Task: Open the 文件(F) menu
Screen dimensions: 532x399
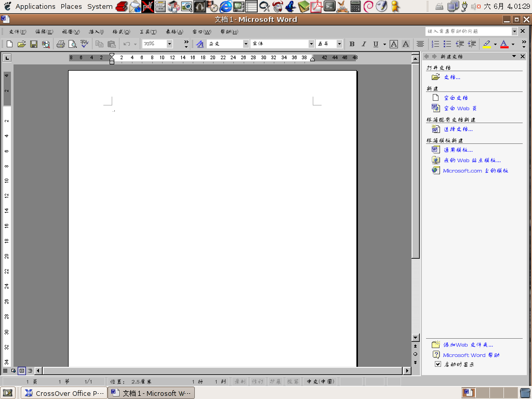Action: [18, 32]
